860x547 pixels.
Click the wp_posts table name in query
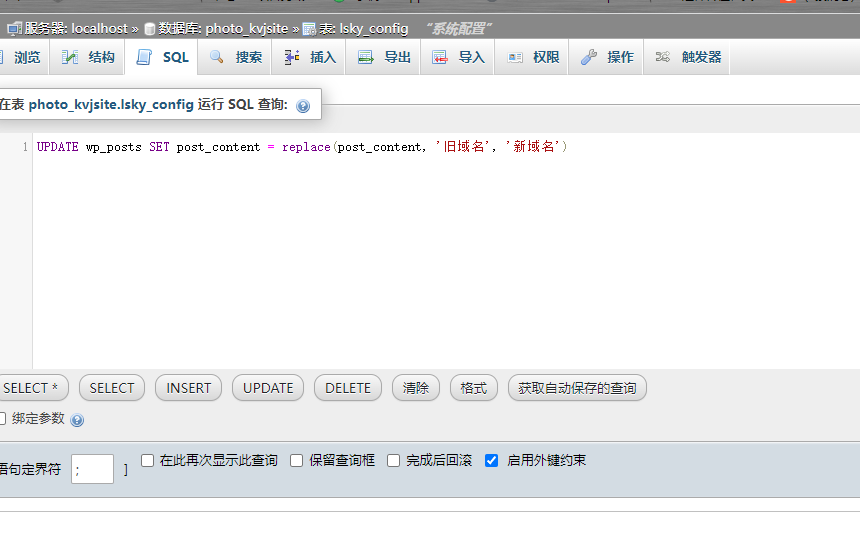(114, 148)
